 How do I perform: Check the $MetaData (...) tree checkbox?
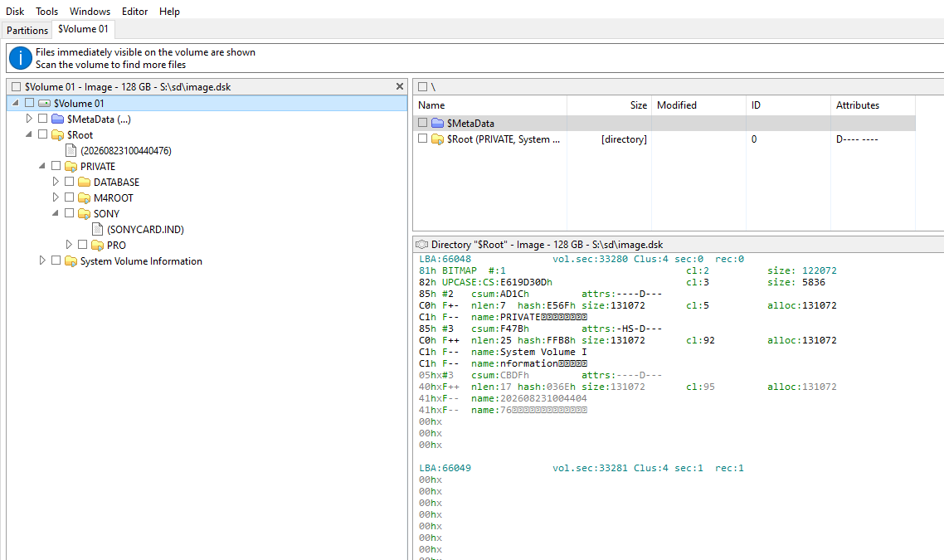(43, 119)
